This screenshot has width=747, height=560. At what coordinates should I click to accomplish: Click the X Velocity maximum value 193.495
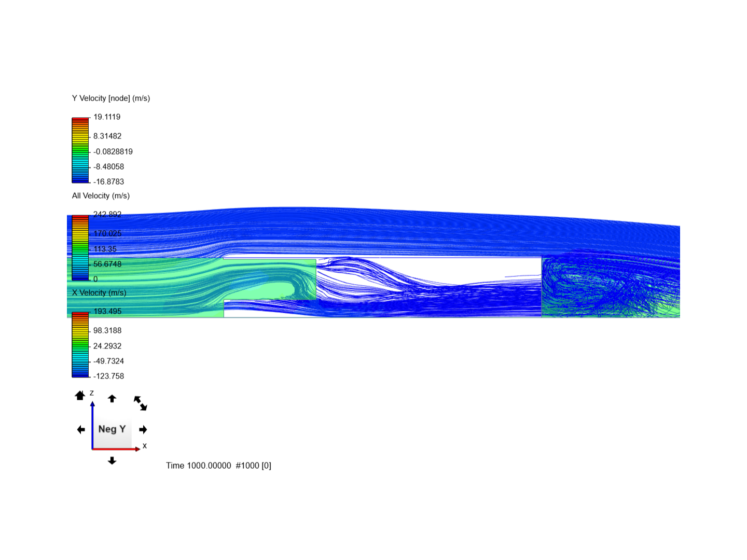(x=107, y=311)
